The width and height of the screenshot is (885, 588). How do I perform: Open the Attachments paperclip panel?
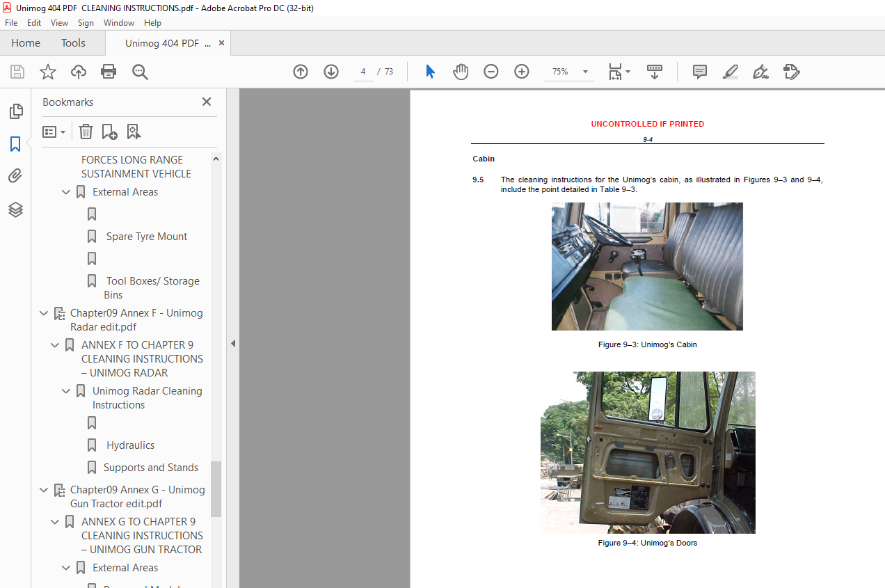click(x=15, y=177)
